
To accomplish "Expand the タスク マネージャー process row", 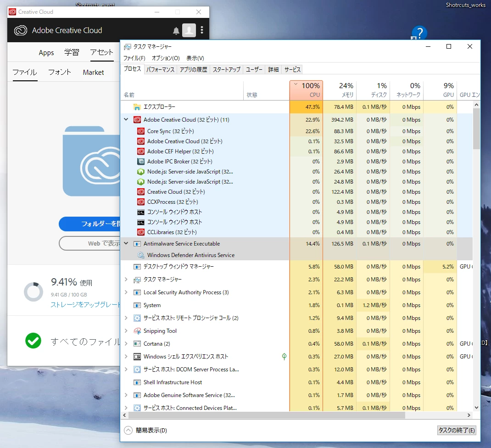I will [x=126, y=280].
